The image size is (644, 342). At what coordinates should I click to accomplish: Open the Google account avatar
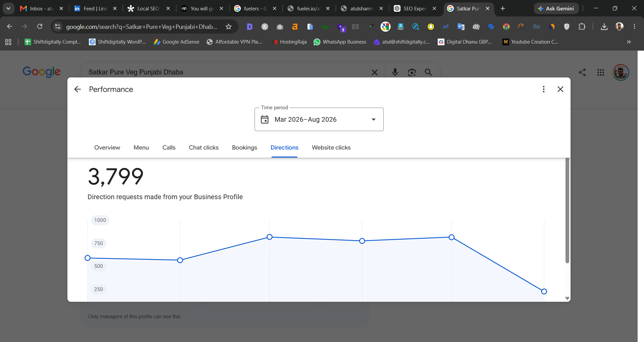(621, 72)
